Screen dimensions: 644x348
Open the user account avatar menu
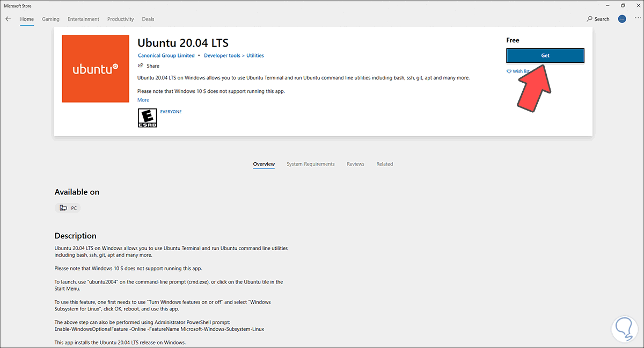pos(622,19)
